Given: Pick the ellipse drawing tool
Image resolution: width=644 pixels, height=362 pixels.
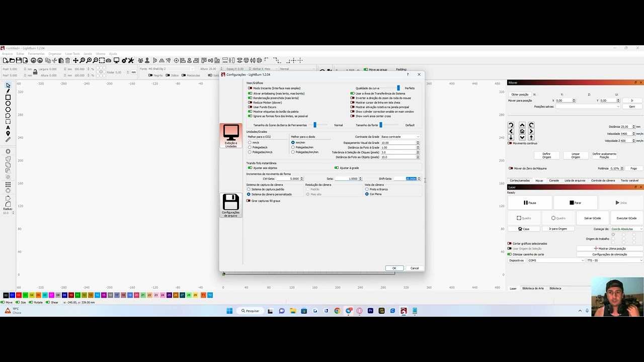Looking at the screenshot, I should point(8,104).
